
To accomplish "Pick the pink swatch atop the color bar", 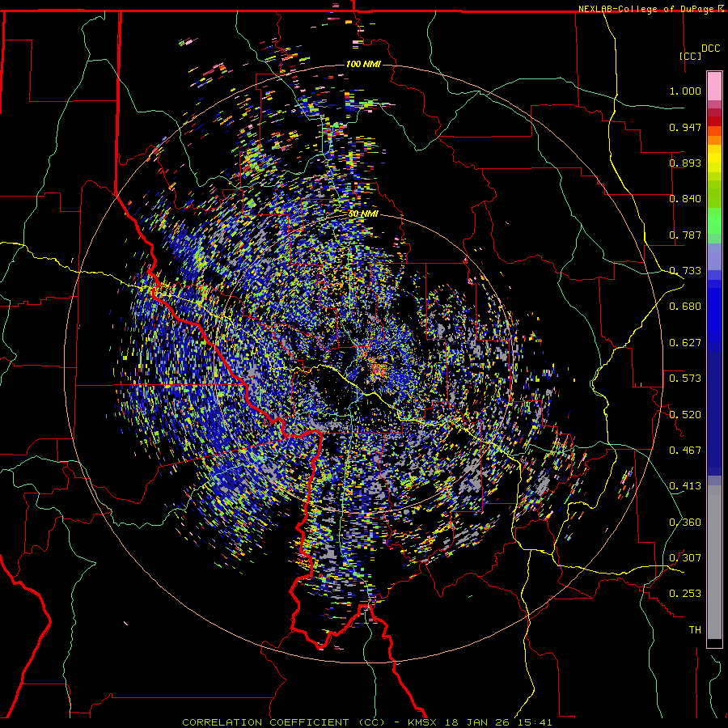I will pyautogui.click(x=714, y=86).
